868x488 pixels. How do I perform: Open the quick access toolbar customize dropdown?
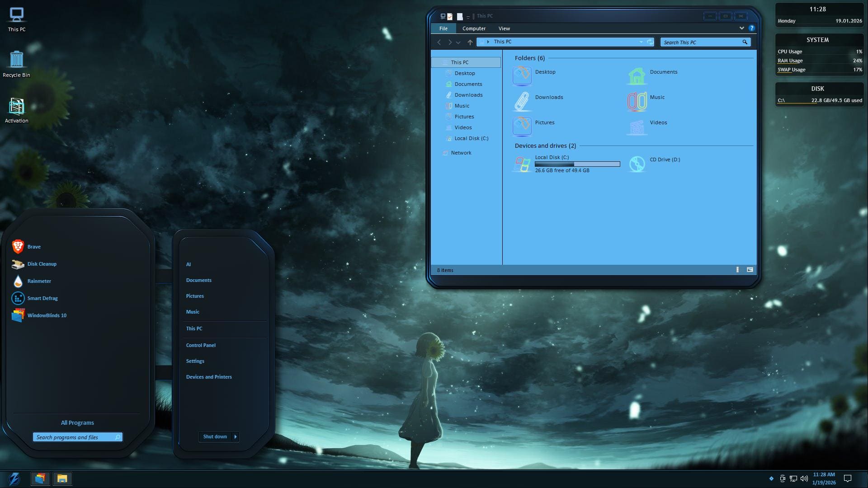coord(468,17)
